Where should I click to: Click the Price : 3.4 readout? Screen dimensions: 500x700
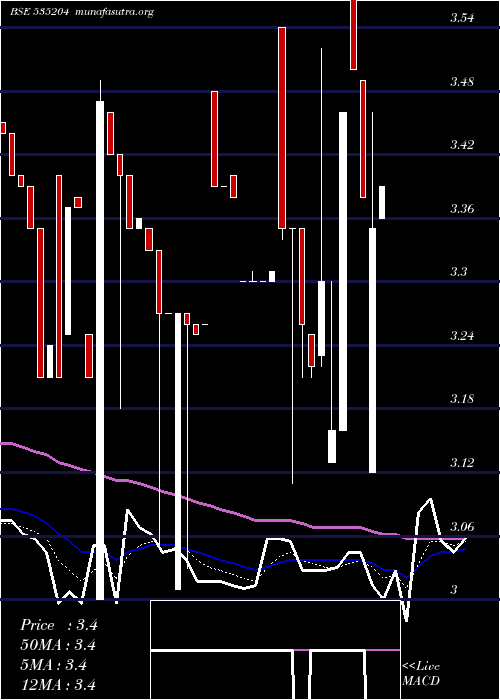point(59,625)
